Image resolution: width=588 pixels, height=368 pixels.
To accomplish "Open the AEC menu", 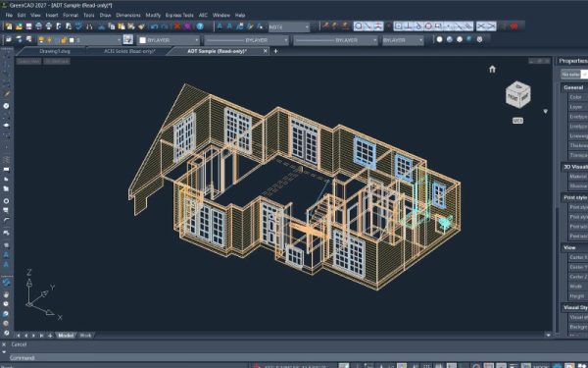I will (x=203, y=16).
